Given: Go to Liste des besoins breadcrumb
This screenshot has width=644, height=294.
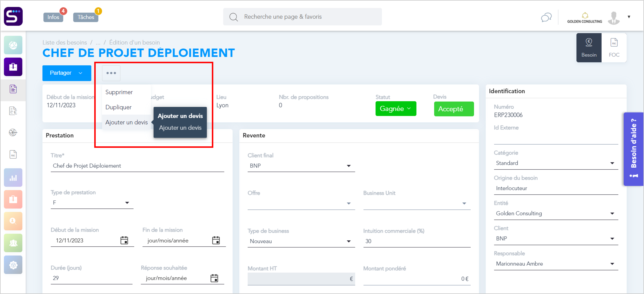Looking at the screenshot, I should click(65, 42).
